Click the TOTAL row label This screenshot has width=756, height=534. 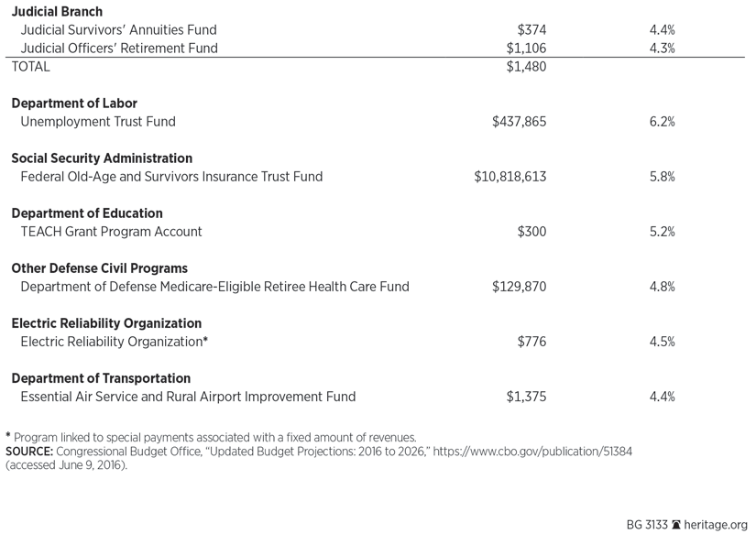(30, 67)
